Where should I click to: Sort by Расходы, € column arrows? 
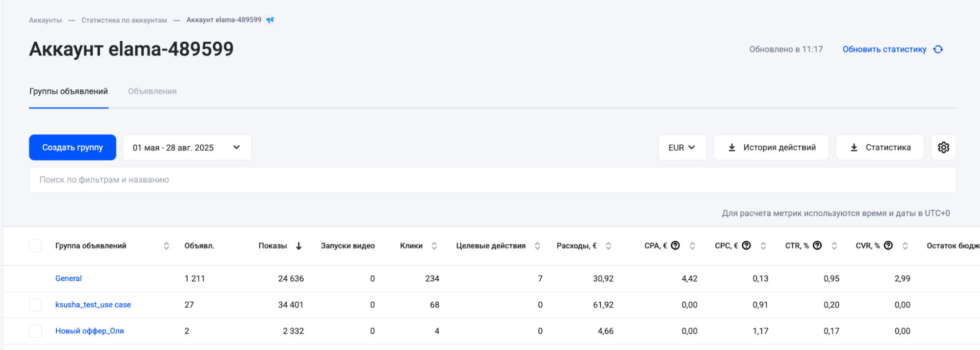pyautogui.click(x=608, y=246)
